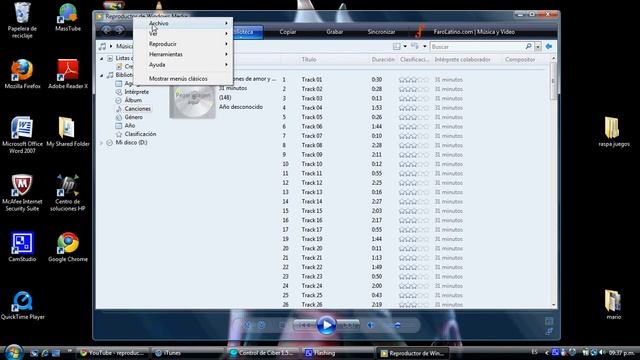Rate Track 10 using its stars
Viewport: 640px width, 360px height.
pyautogui.click(x=414, y=164)
